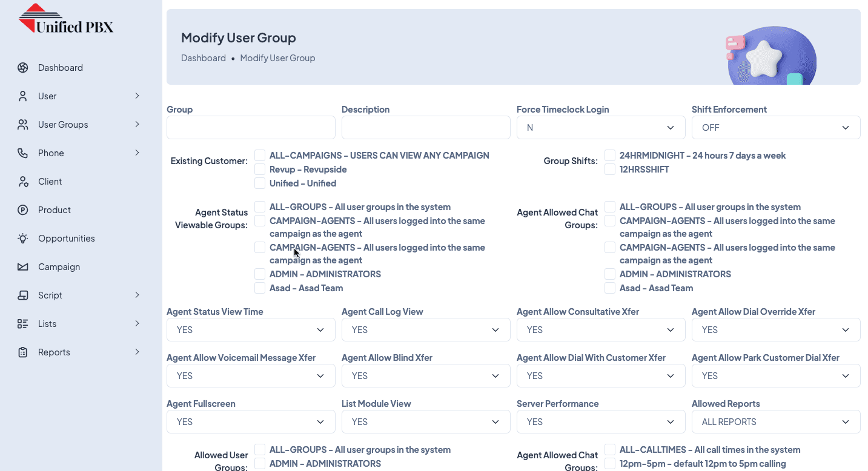Enable the Revup - Revupside checkbox

tap(260, 170)
